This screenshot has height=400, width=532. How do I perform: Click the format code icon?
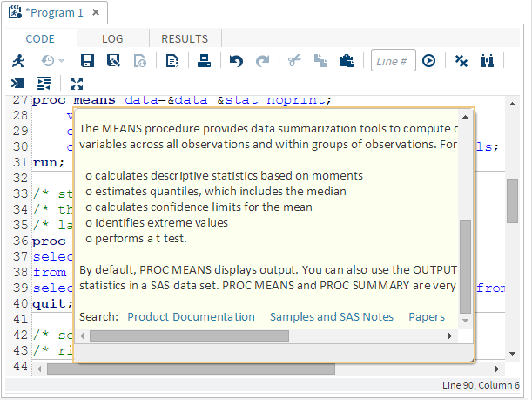tap(44, 84)
